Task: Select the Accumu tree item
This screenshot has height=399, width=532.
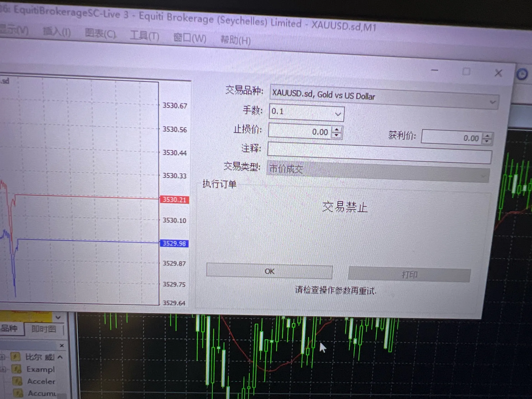Action: click(42, 393)
